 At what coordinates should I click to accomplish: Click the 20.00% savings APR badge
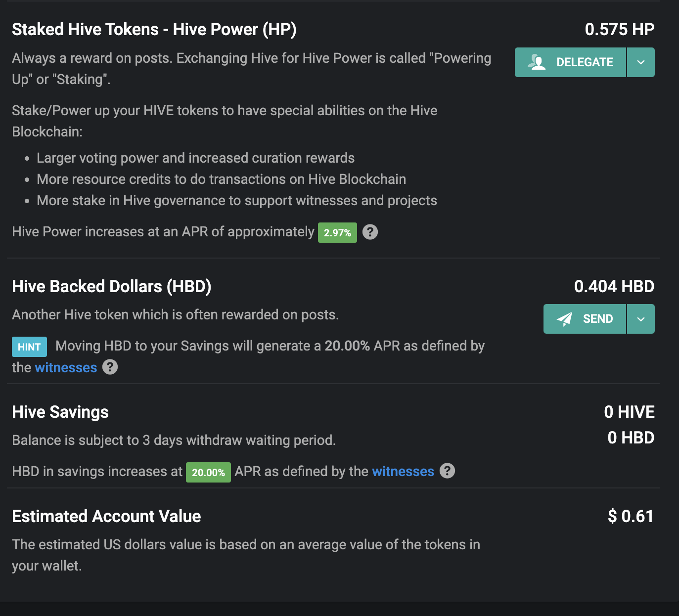[208, 473]
